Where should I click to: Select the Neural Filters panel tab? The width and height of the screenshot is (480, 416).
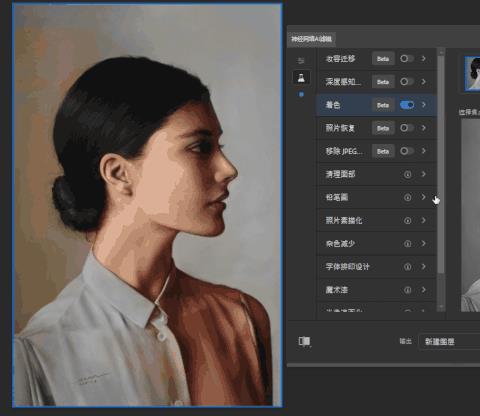(x=311, y=39)
